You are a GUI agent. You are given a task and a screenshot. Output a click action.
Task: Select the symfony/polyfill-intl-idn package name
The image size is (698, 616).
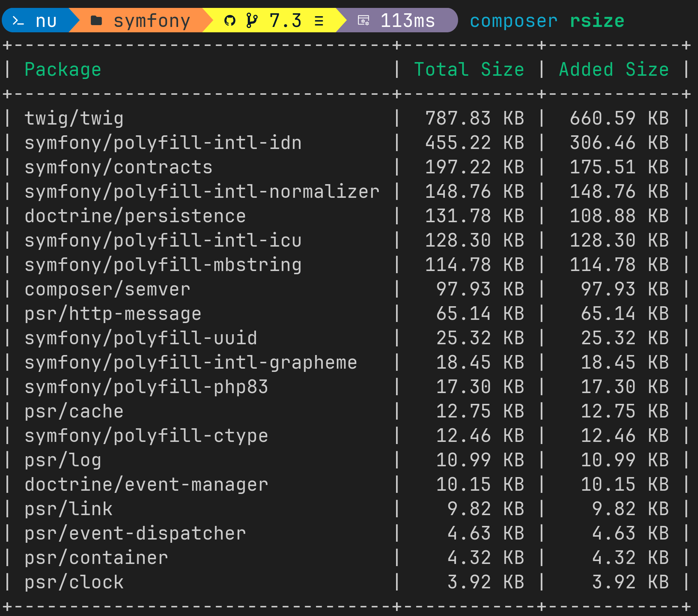click(163, 143)
